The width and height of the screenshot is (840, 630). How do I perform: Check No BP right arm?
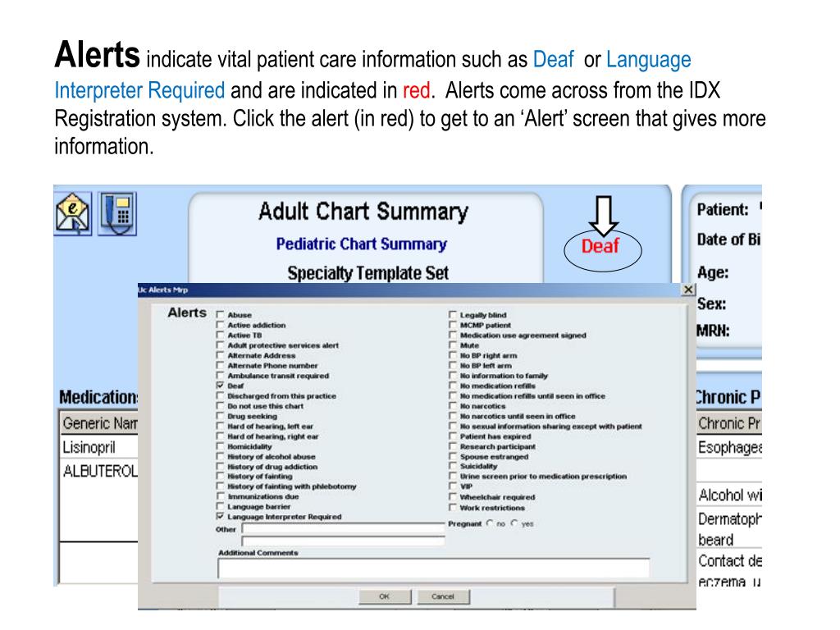tap(453, 355)
